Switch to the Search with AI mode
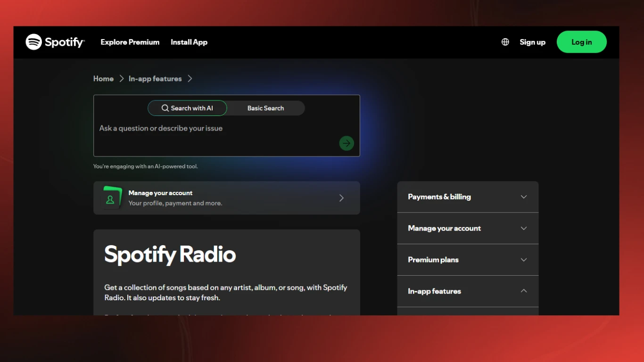 coord(187,108)
